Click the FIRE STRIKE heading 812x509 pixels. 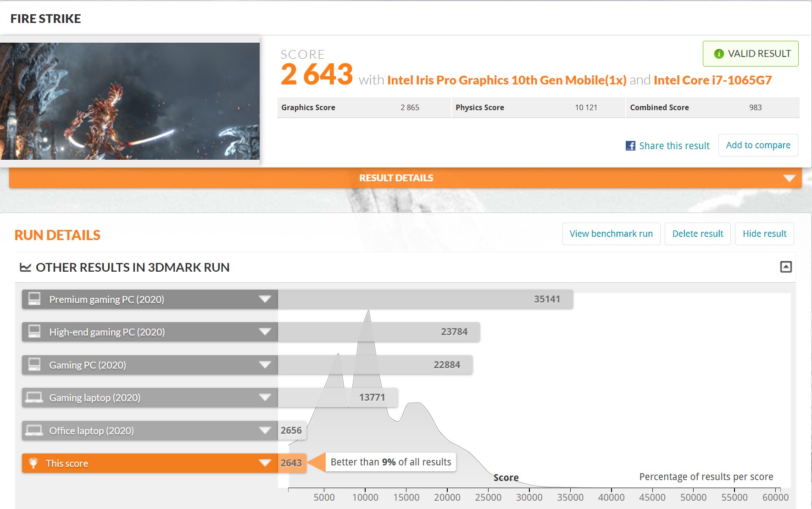pyautogui.click(x=45, y=19)
